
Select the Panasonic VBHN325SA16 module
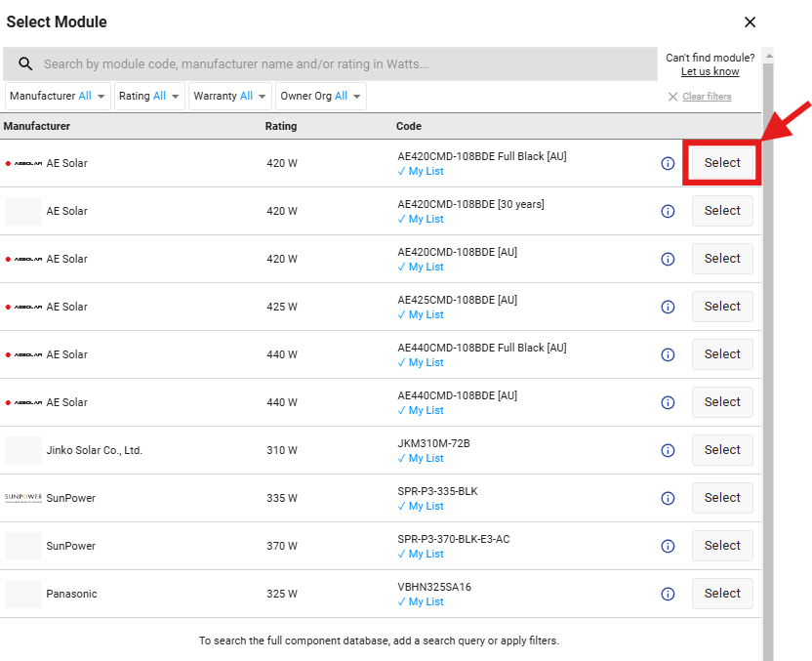[x=722, y=594]
